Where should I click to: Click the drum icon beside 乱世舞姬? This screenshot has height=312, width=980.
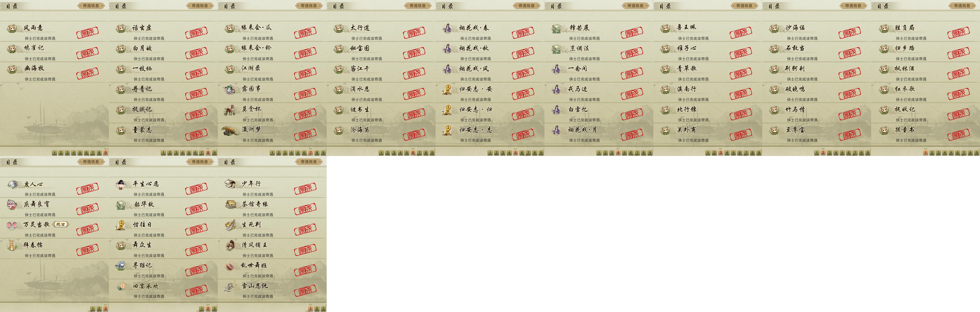[x=231, y=266]
